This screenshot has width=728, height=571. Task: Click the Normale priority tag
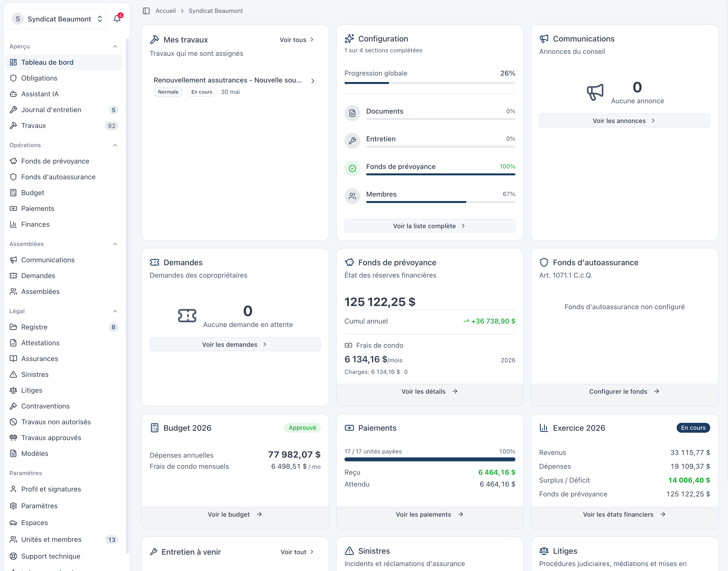(168, 92)
